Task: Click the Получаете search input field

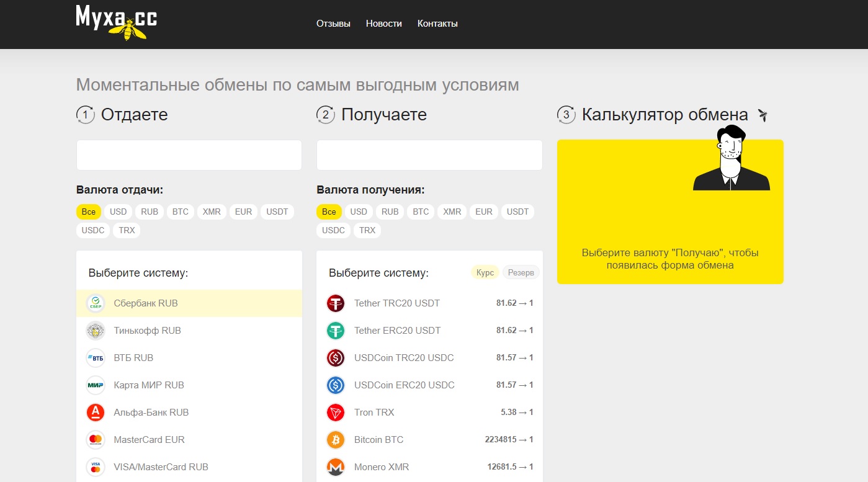Action: [x=429, y=155]
